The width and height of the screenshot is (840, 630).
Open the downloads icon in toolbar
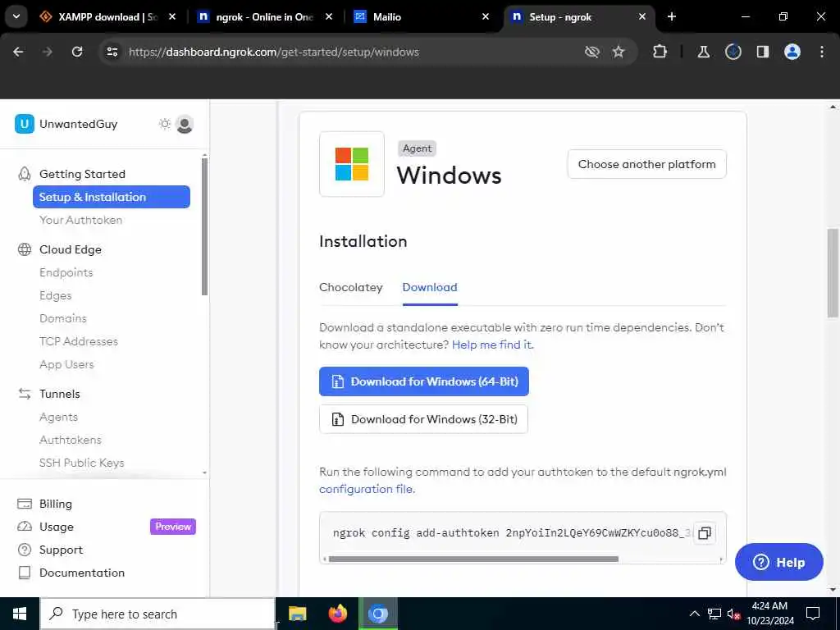[x=733, y=52]
